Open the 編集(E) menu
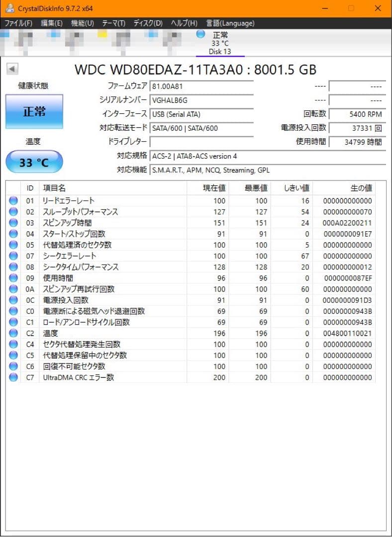Screen dimensions: 392x537 coord(51,23)
